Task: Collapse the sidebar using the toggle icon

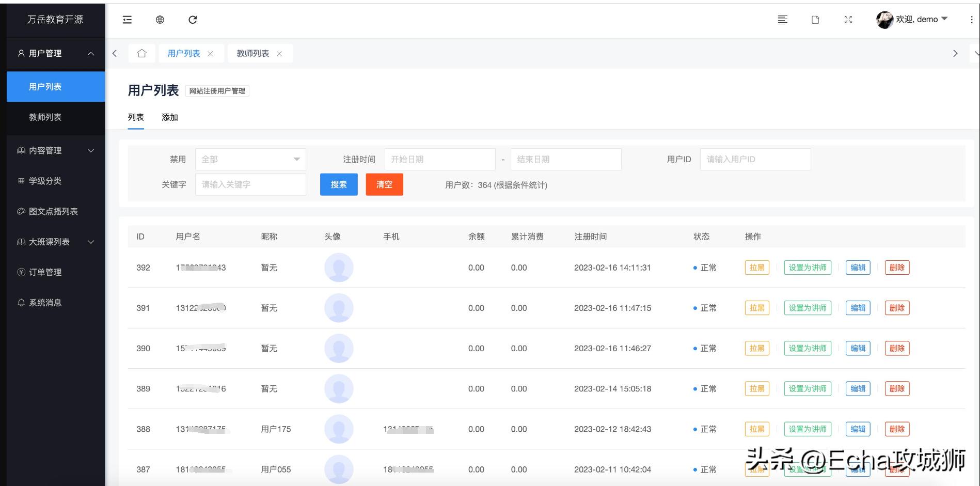Action: click(127, 20)
